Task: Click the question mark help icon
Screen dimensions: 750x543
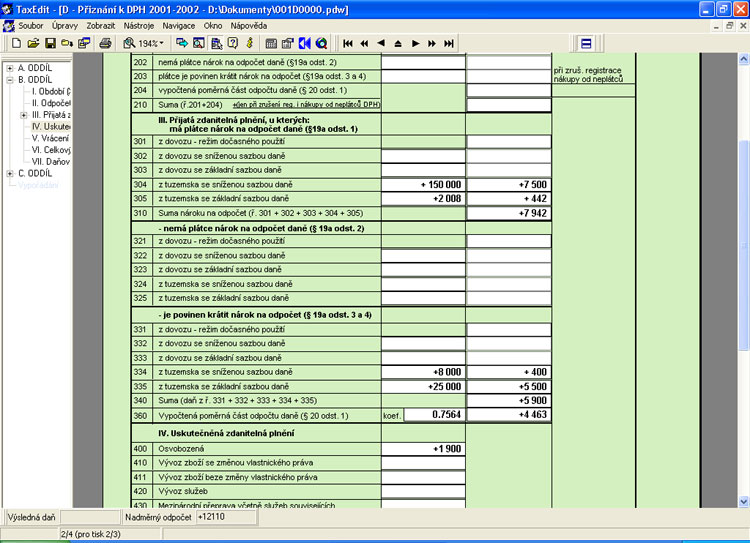Action: click(x=233, y=44)
